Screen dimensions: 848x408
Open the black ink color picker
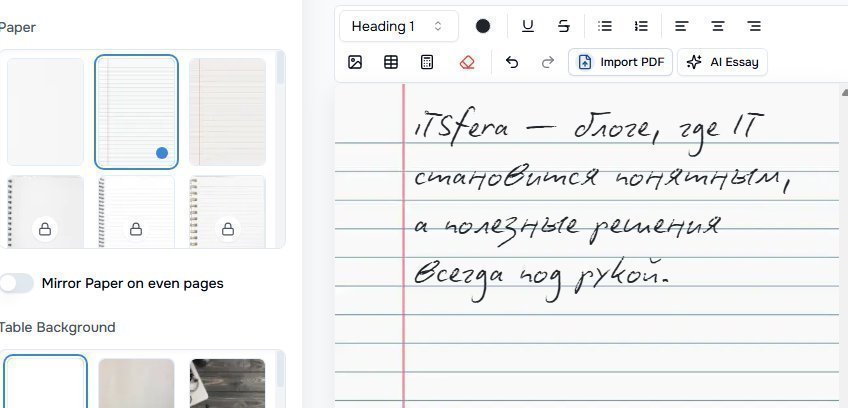coord(483,26)
